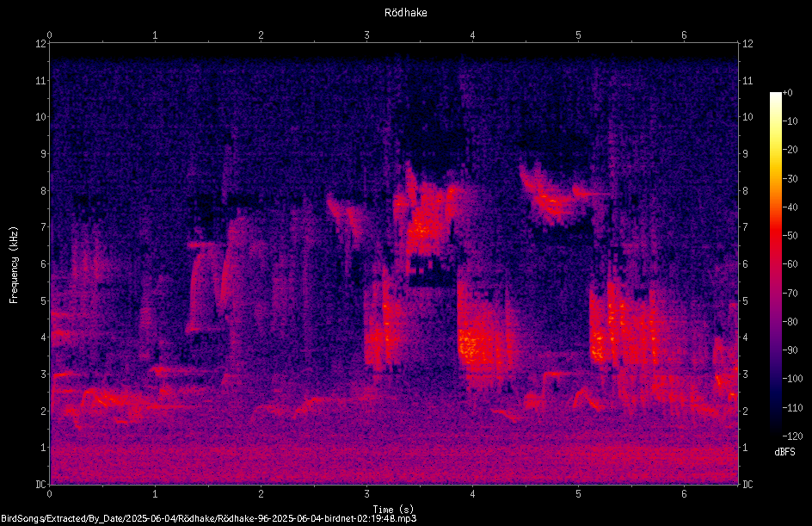Click the Frequency (kHz) axis title
This screenshot has height=526, width=812.
coord(14,264)
